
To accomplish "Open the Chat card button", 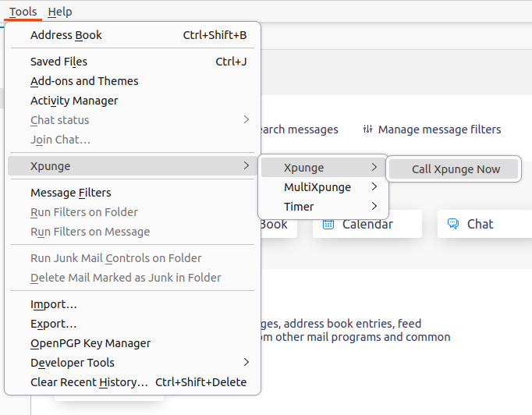I will coord(484,224).
